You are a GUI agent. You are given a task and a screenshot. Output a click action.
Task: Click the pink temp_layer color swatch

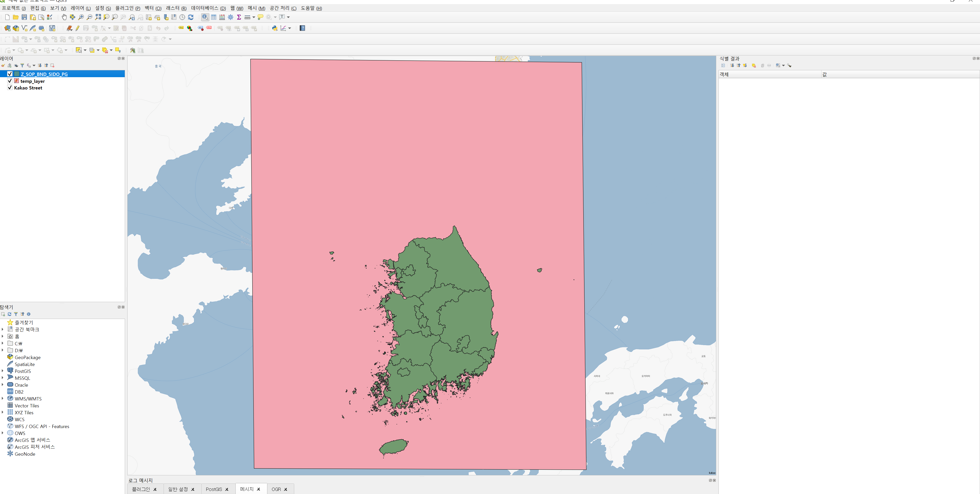(16, 81)
